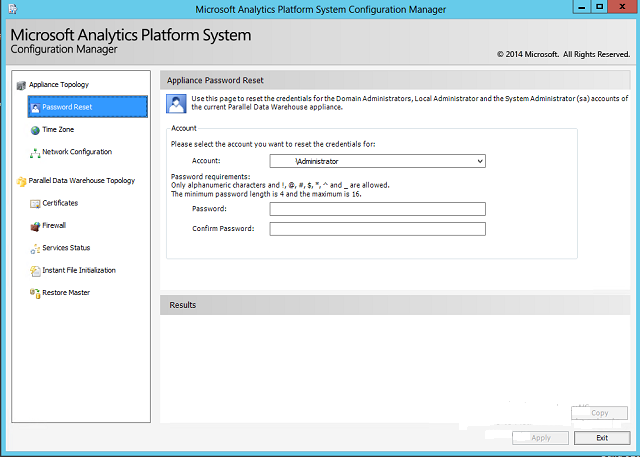Click the Password Reset user icon
This screenshot has width=640, height=457.
click(35, 108)
